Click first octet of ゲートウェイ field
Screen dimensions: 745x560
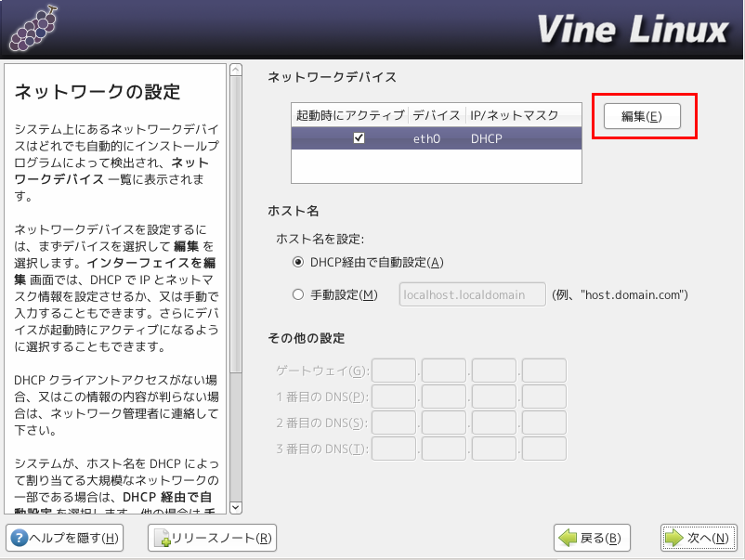pos(394,371)
